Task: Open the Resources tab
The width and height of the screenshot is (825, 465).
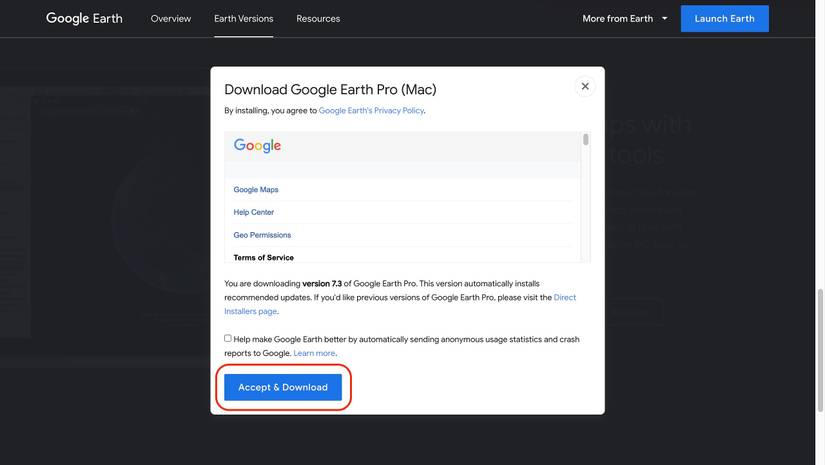Action: 318,18
